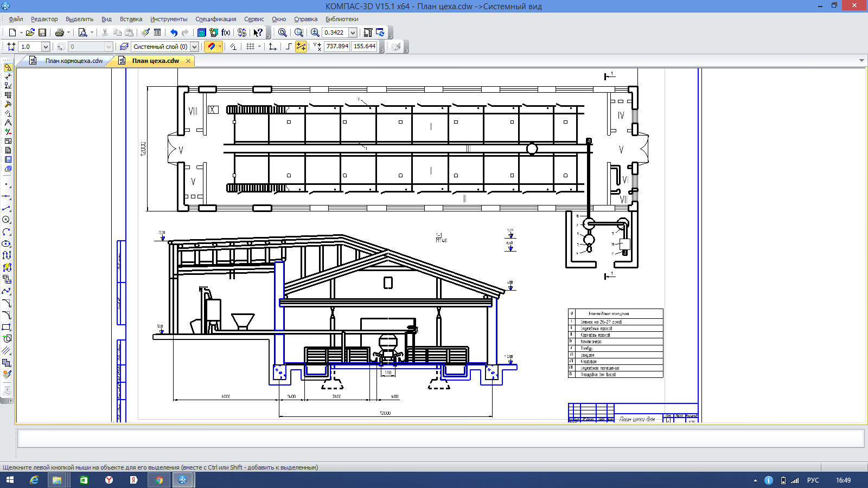The width and height of the screenshot is (868, 488).
Task: Click the Cut scissors icon
Action: 105,33
